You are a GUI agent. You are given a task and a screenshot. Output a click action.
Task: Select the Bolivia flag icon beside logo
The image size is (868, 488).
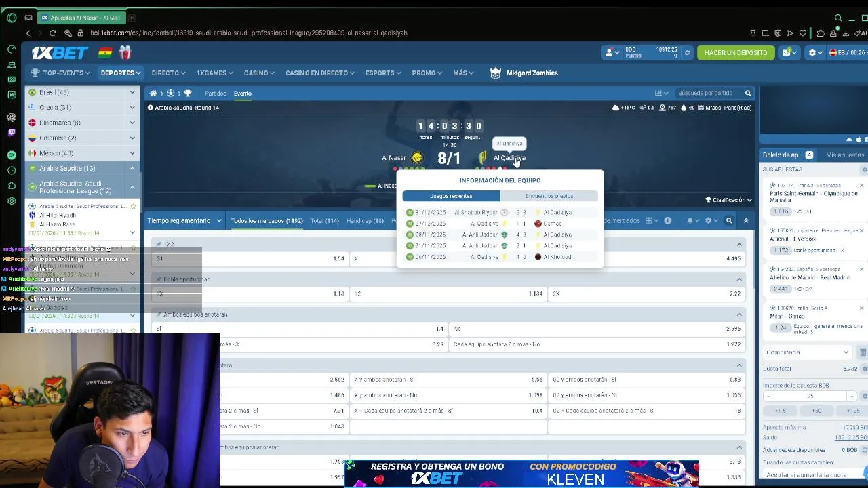105,52
